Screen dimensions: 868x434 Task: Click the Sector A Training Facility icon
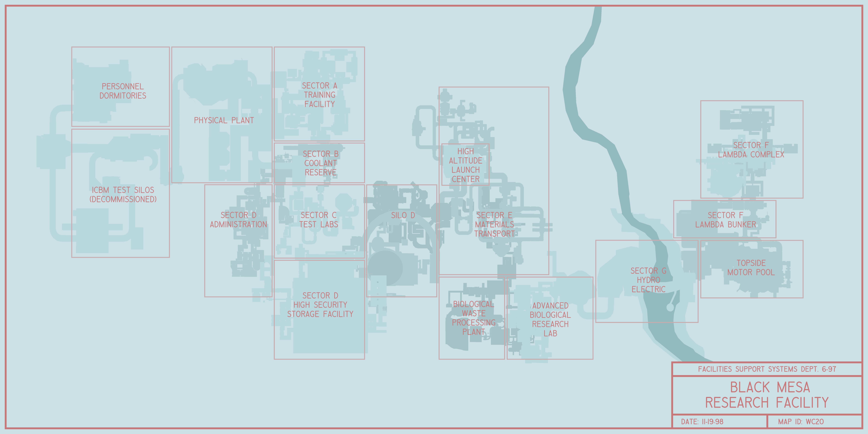coord(319,95)
